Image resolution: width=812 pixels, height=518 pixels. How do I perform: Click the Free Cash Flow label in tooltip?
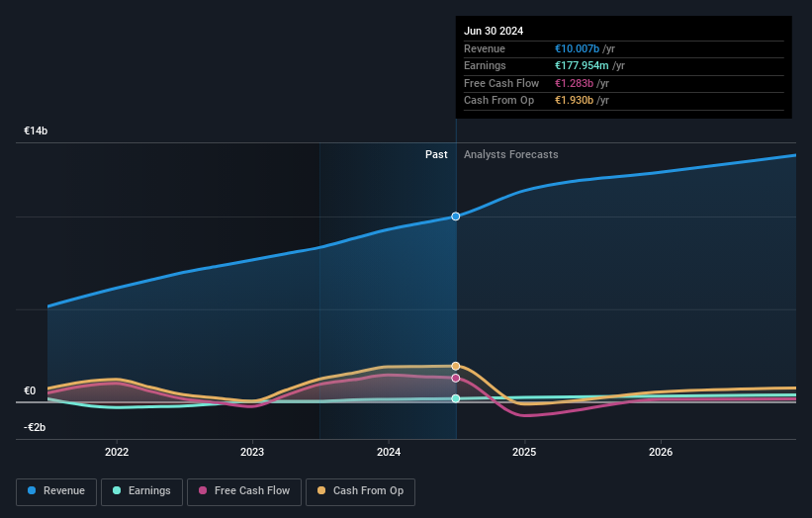point(501,83)
